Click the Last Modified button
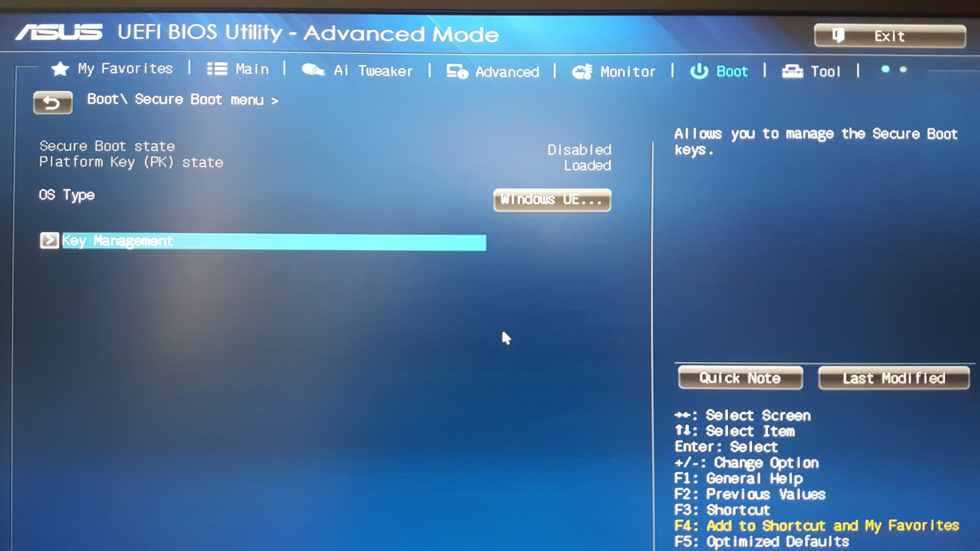The width and height of the screenshot is (980, 551). [894, 378]
